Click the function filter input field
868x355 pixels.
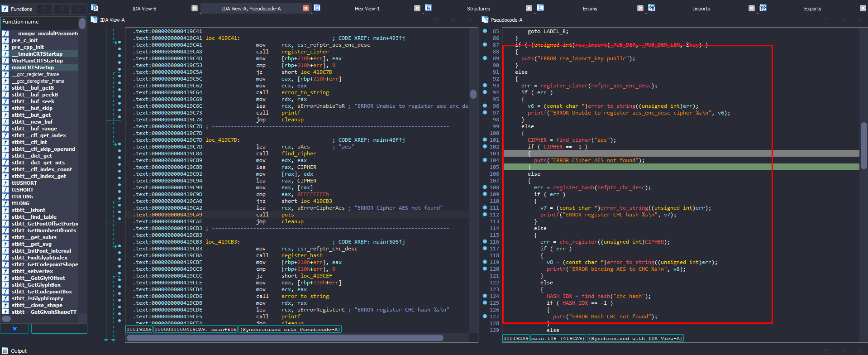click(59, 329)
